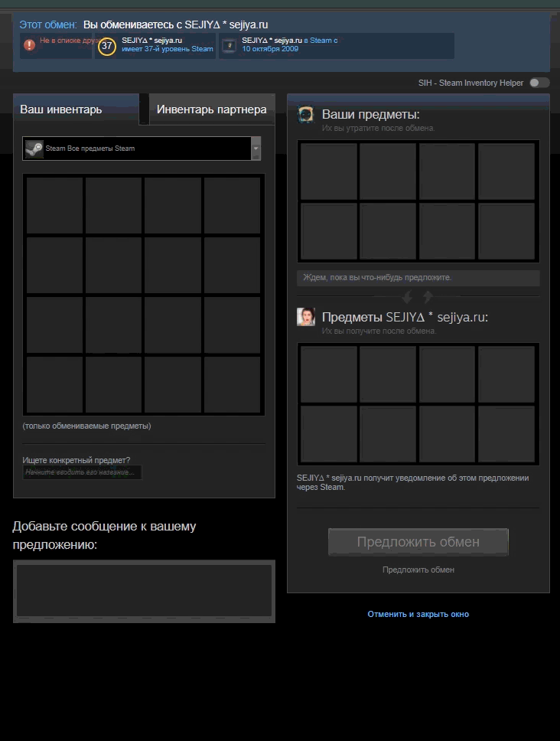Click the Steam membership badge icon
Viewport: 560px width, 741px height.
click(229, 45)
